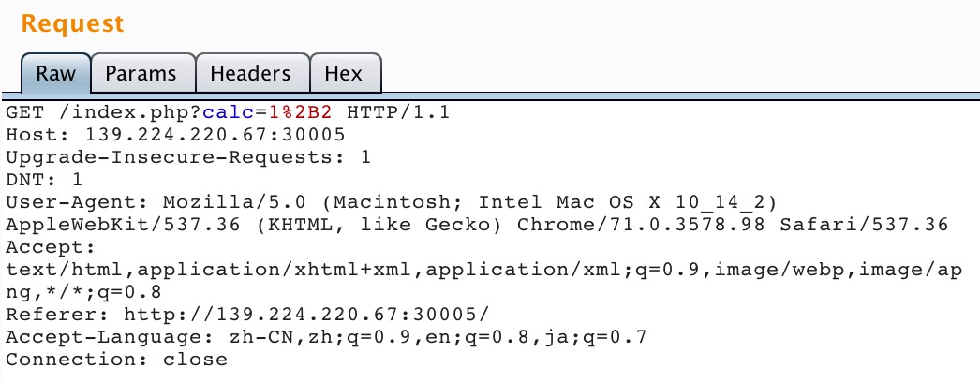Screen dimensions: 980x382
Task: Click the Request panel title
Action: pos(72,23)
